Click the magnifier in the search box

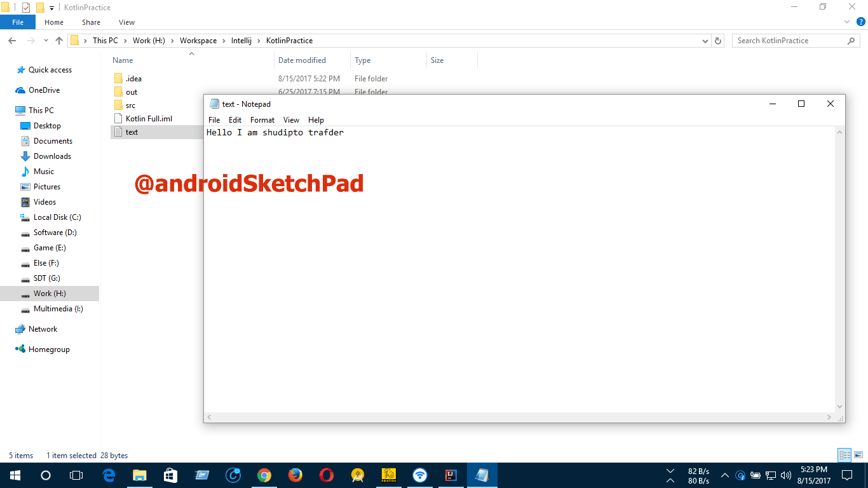coord(851,40)
